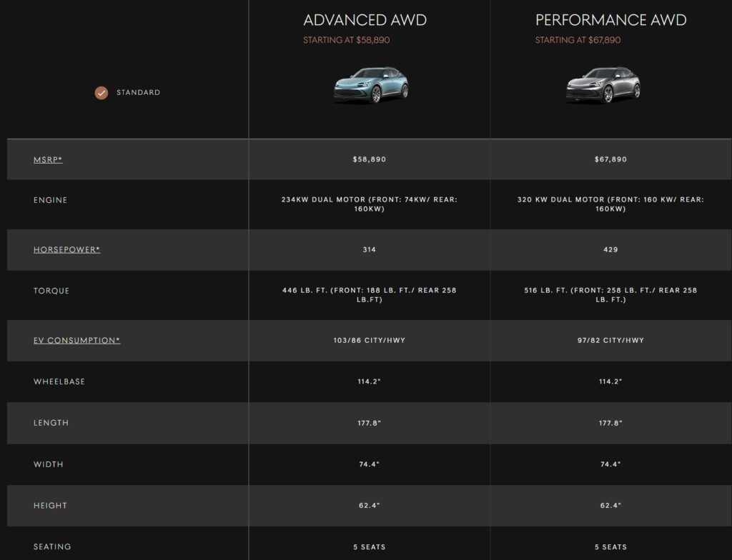
Task: Click the Engine row label
Action: coord(50,201)
